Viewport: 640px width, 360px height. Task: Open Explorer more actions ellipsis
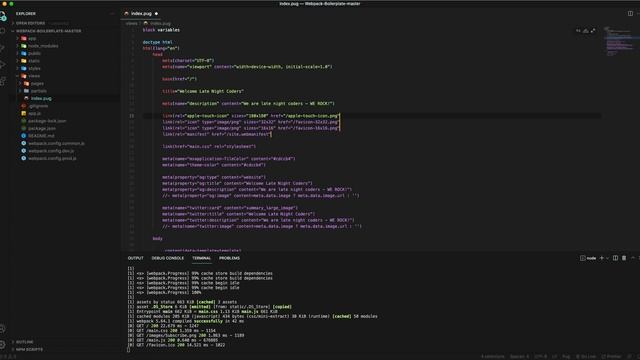(112, 13)
